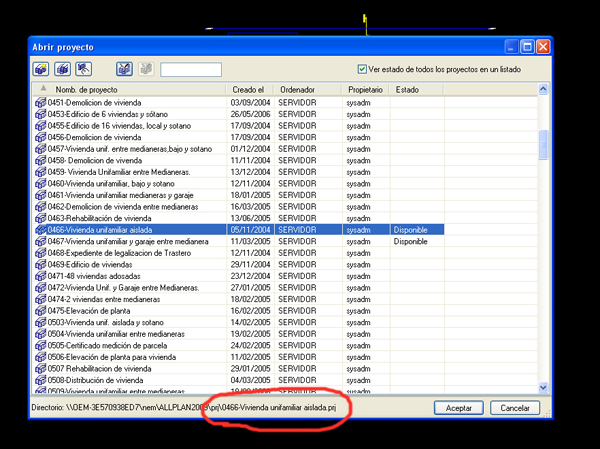600x449 pixels.
Task: Click the icon of 0461-Vivienda unifamiliar medianeras y garaje
Action: (x=41, y=195)
